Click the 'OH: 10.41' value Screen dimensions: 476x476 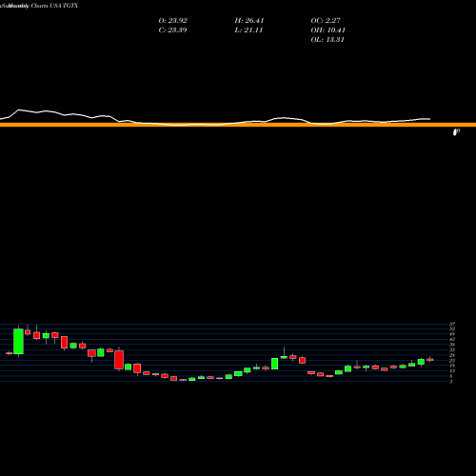[328, 30]
